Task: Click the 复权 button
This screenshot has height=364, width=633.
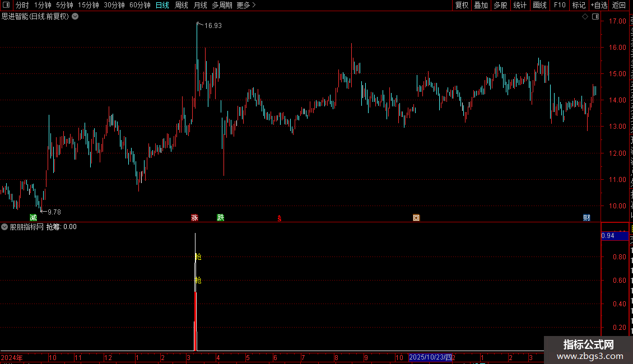Action: (462, 5)
